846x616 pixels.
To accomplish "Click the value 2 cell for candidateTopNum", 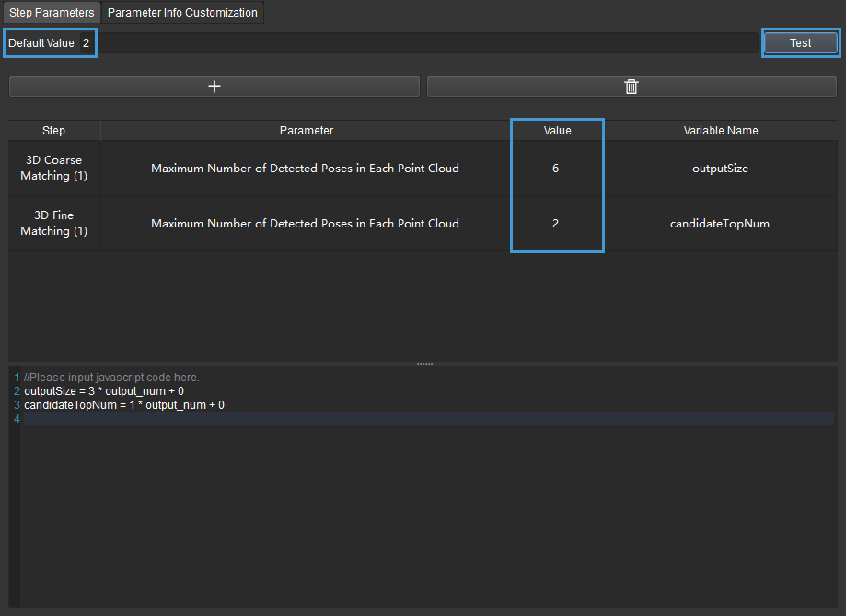I will 556,224.
